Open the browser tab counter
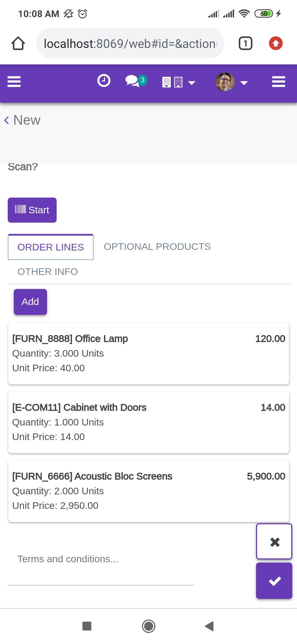 click(245, 44)
